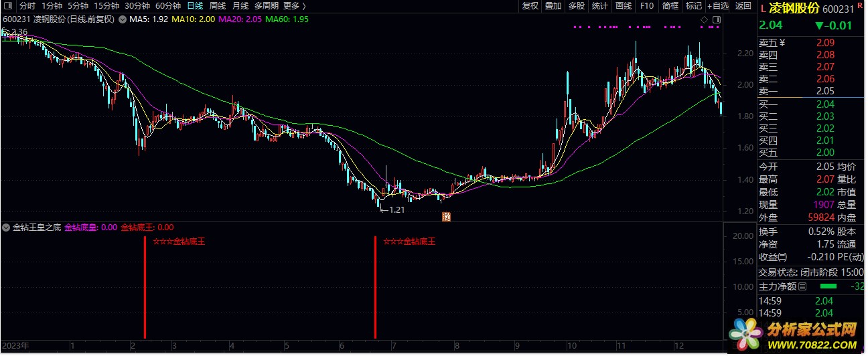The height and width of the screenshot is (356, 868).
Task: Switch to 月线 monthly chart
Action: [240, 6]
